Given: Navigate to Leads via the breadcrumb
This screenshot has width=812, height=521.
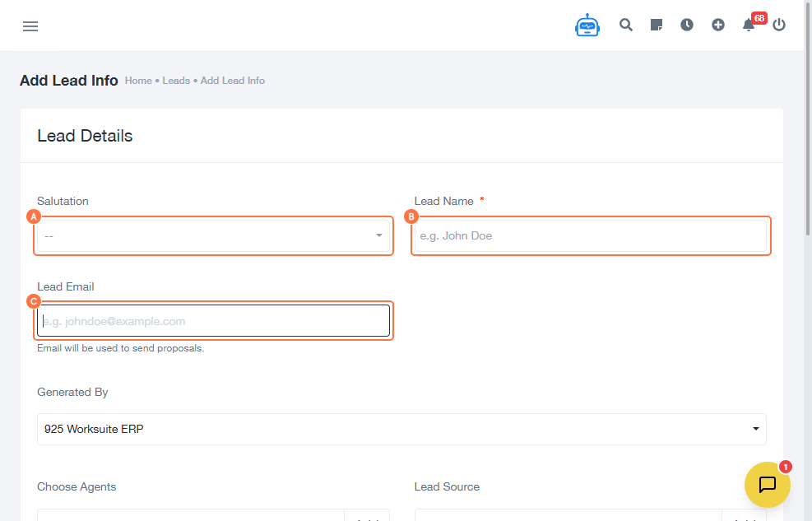Looking at the screenshot, I should pyautogui.click(x=176, y=81).
